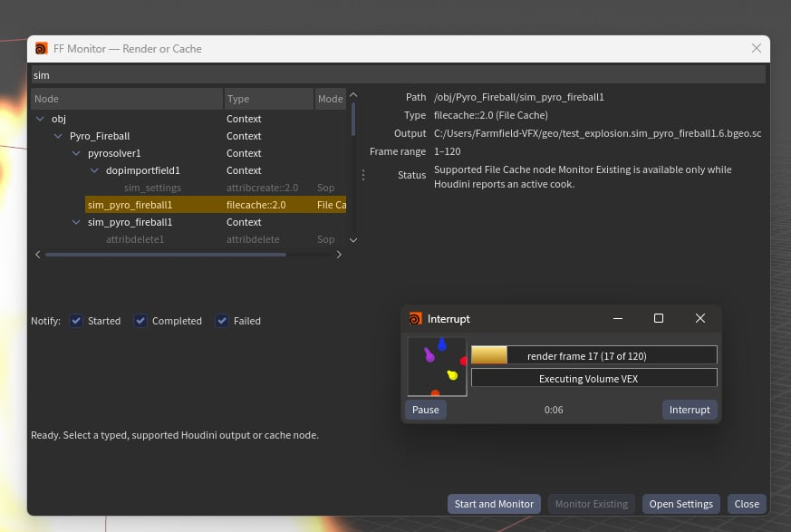Click the sim filter input field
The image size is (791, 532).
398,75
